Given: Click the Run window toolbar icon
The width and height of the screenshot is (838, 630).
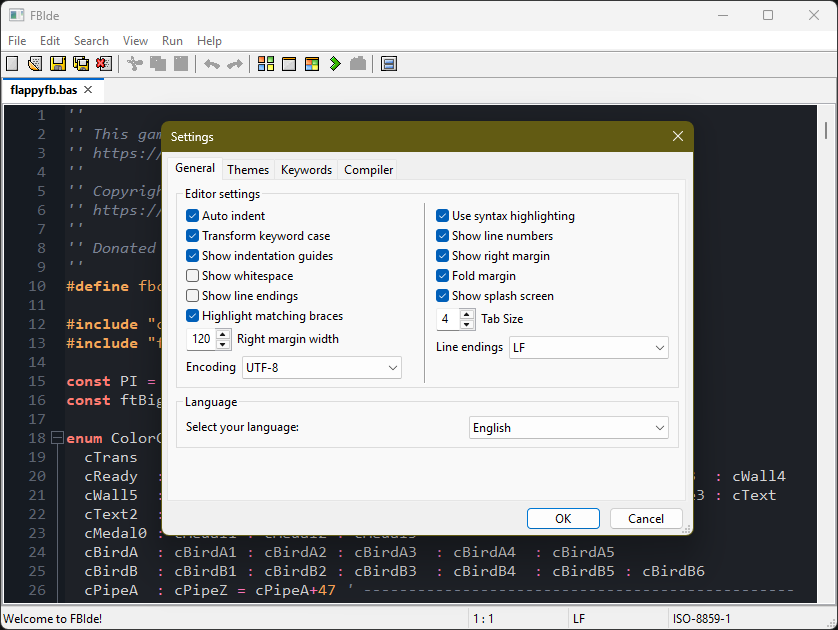Looking at the screenshot, I should (x=289, y=64).
